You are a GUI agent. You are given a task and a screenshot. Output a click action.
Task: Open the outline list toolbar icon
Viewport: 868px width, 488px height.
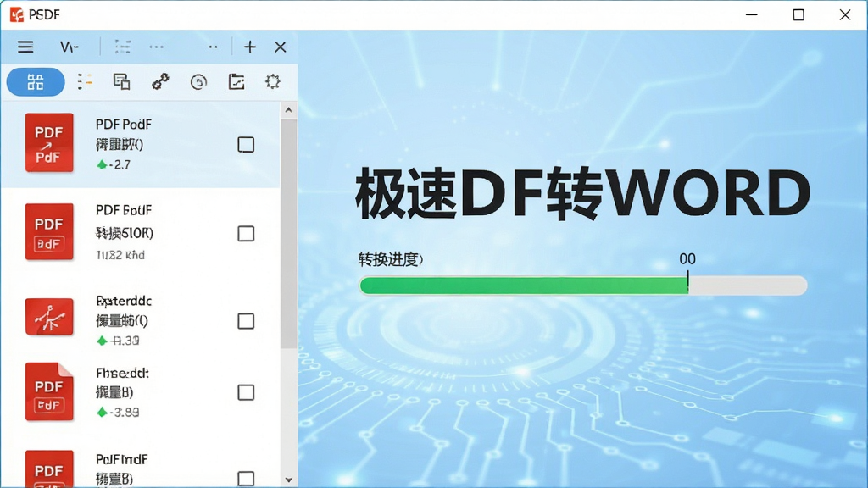(x=123, y=47)
